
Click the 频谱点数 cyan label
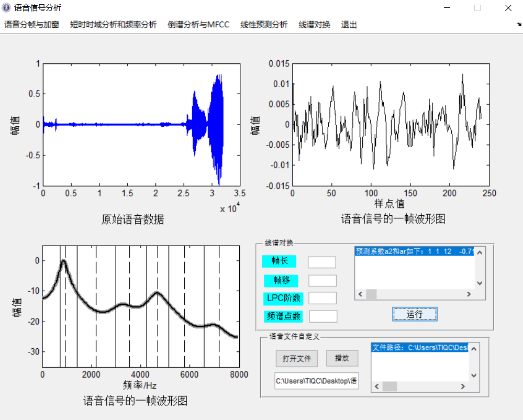coord(284,316)
